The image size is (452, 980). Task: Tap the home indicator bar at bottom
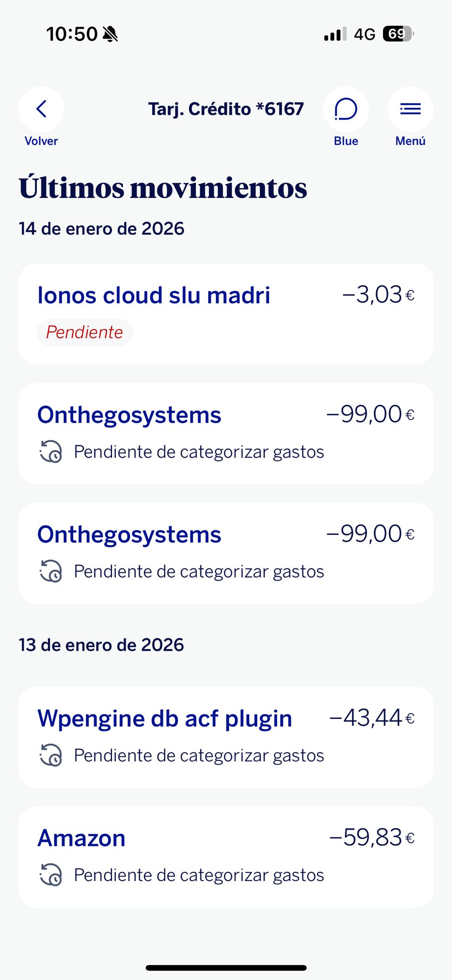(226, 968)
